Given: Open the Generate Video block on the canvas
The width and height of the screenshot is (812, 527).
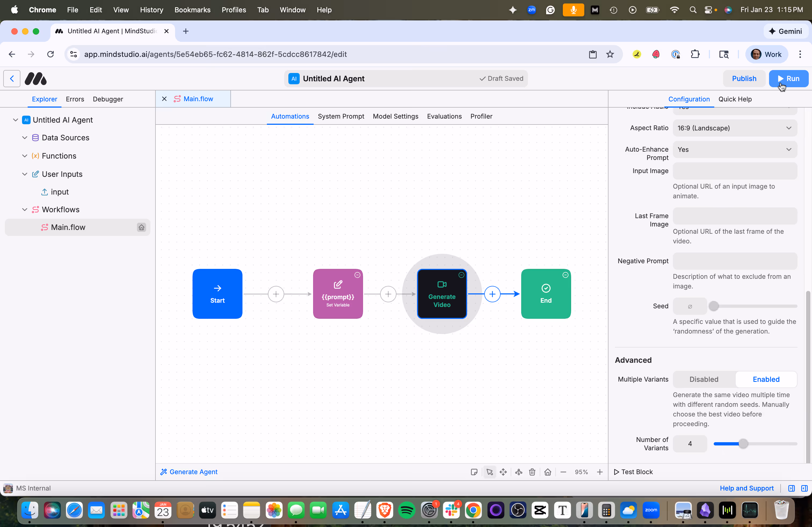Looking at the screenshot, I should pyautogui.click(x=442, y=294).
